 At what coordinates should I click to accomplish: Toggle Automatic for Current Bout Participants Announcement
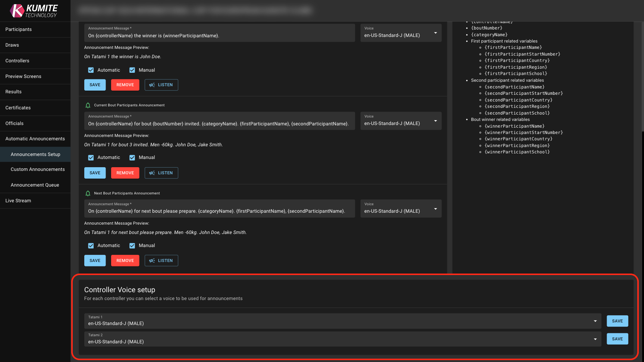tap(91, 158)
